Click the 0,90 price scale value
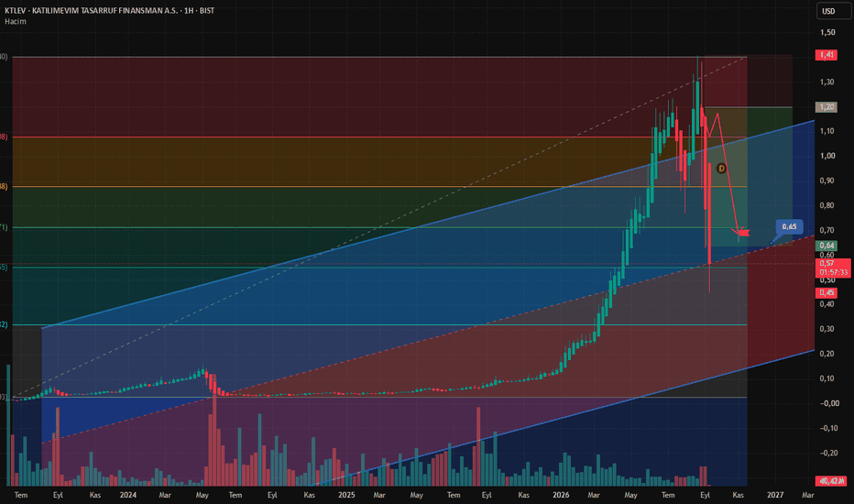This screenshot has width=854, height=504. 827,181
